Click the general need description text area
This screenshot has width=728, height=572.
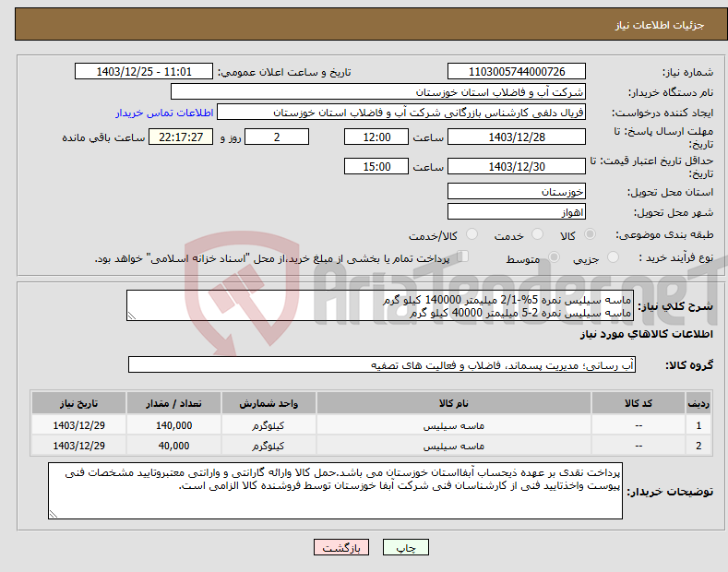(x=380, y=306)
